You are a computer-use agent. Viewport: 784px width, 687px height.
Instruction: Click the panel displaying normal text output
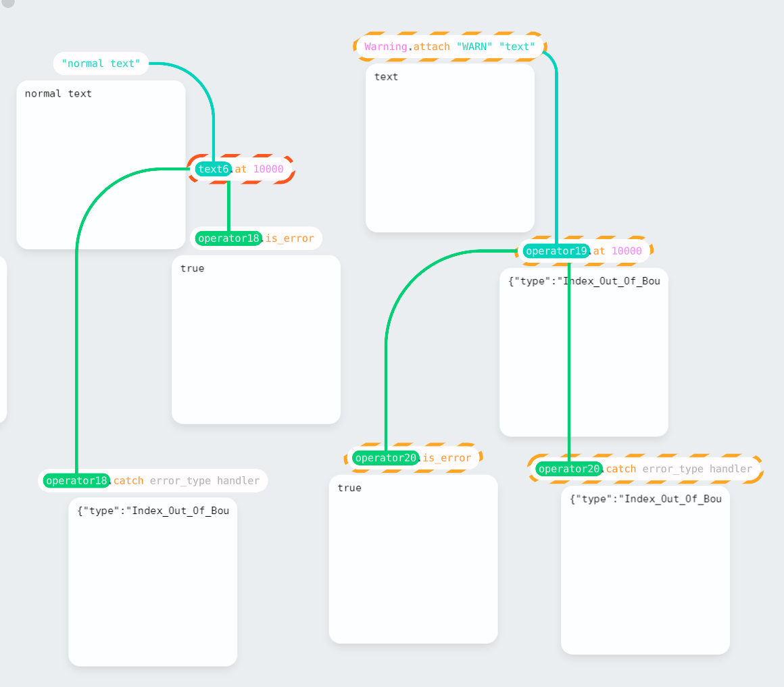100,164
